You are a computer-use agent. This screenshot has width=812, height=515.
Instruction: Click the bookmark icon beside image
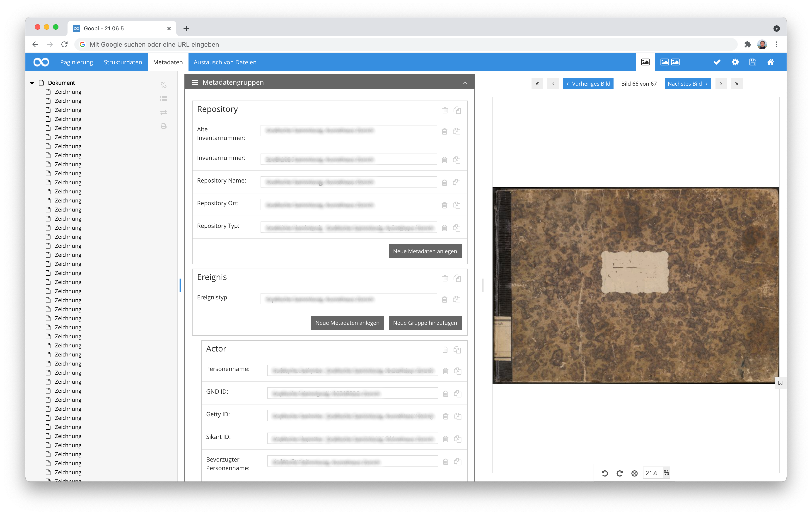click(x=780, y=383)
